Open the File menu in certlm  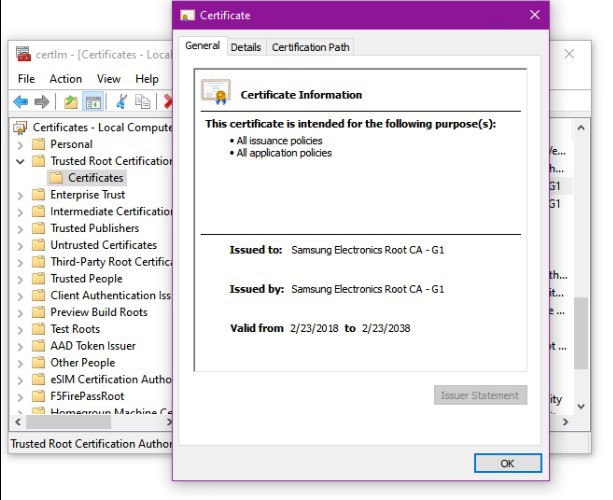coord(26,79)
